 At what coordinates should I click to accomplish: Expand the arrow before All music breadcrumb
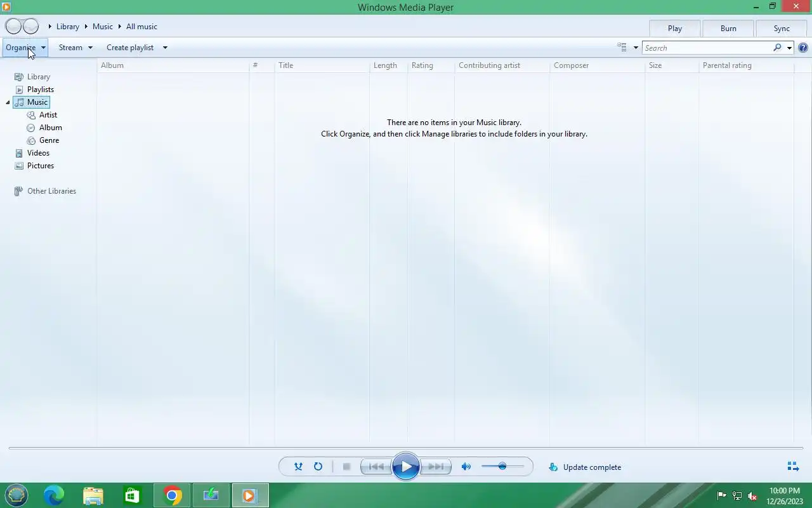click(119, 27)
